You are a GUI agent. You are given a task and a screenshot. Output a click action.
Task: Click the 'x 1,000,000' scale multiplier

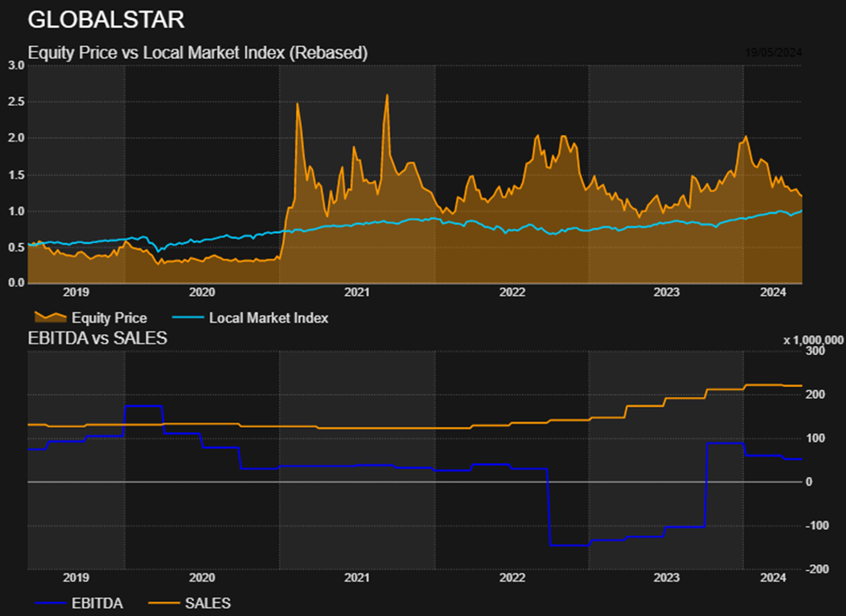813,340
